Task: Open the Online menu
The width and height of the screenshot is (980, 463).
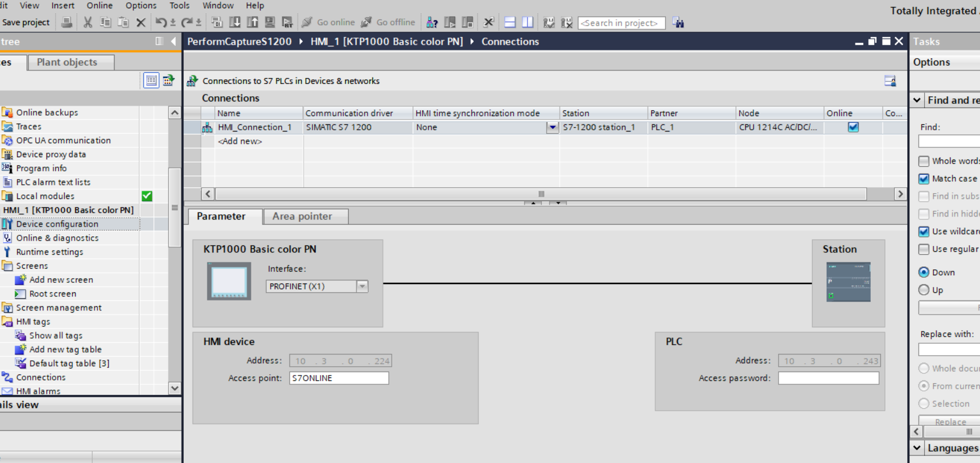Action: [100, 5]
